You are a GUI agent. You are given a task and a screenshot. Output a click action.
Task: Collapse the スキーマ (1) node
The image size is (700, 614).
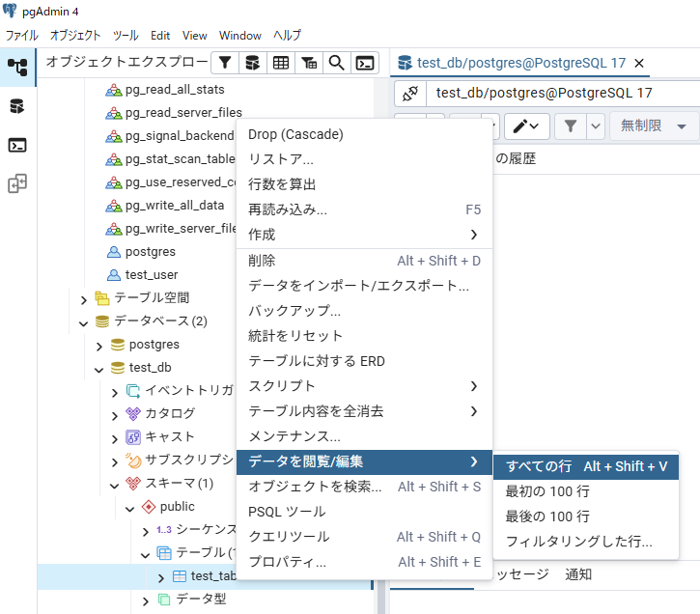tap(114, 486)
